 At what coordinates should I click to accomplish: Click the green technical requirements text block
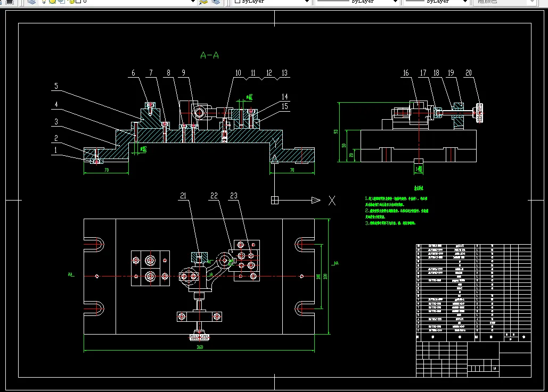397,211
